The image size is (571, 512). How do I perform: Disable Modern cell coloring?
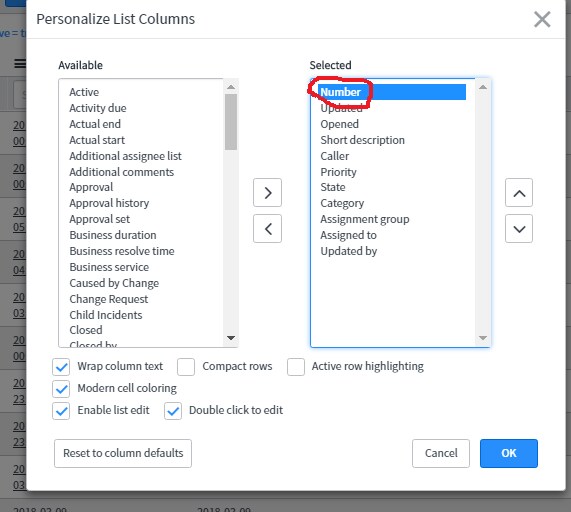61,389
